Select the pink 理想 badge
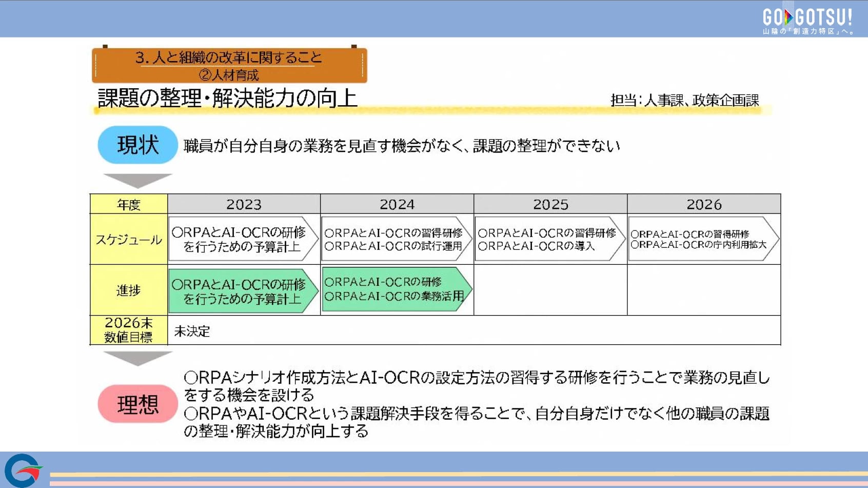The height and width of the screenshot is (488, 868). pos(137,404)
